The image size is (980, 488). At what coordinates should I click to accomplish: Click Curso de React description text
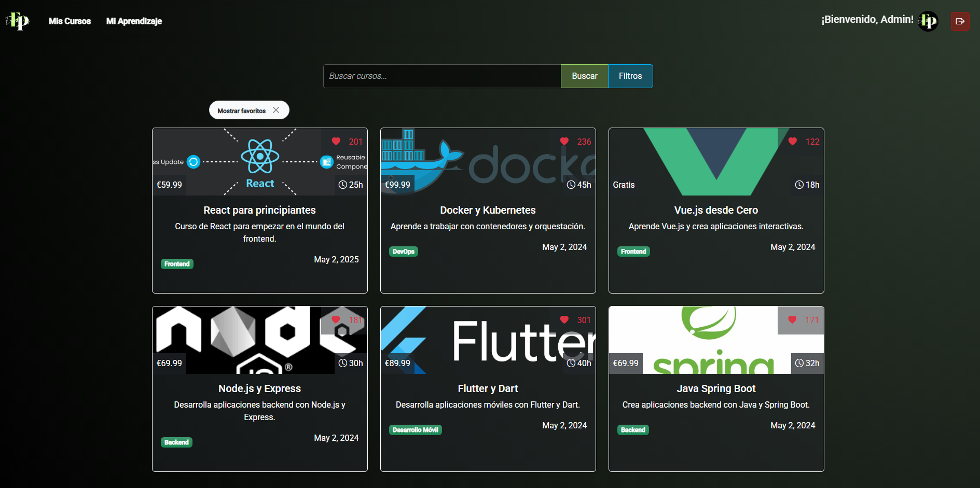[259, 232]
